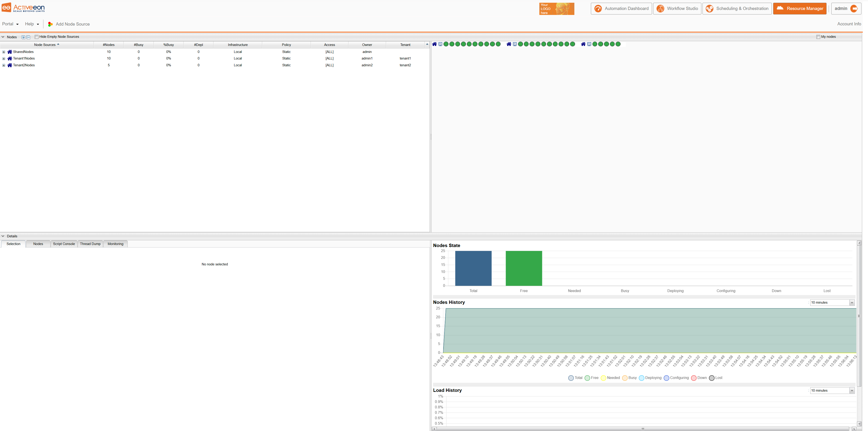Open Scheduling & Orchestration portal
This screenshot has width=868, height=431.
click(x=737, y=8)
